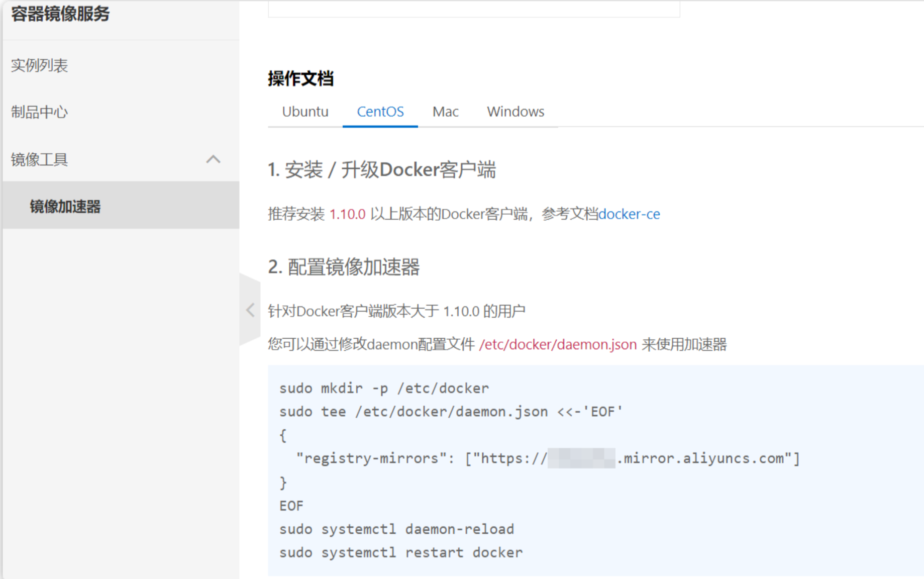924x579 pixels.
Task: Click the opening brace line in code block
Action: click(x=283, y=435)
